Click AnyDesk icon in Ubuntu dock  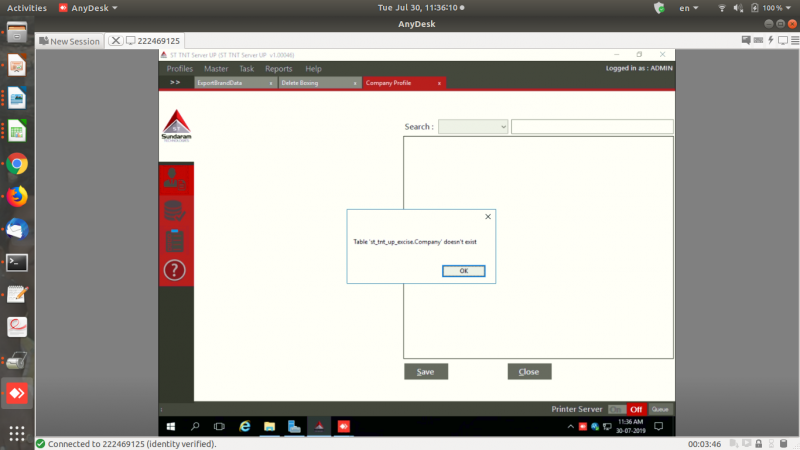(x=17, y=393)
